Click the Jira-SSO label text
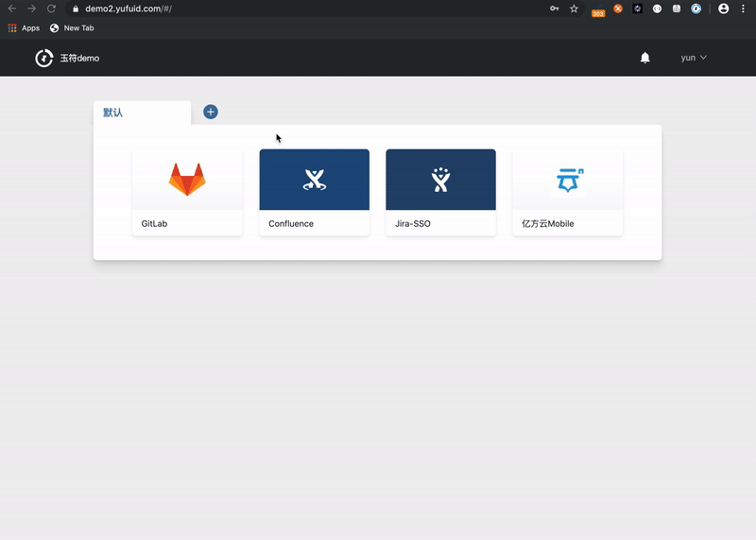 413,223
